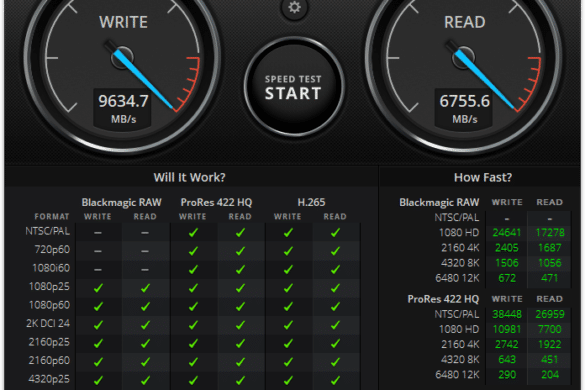The width and height of the screenshot is (585, 390).
Task: Click ProRes 4320 8K read value 451
Action: 550,359
